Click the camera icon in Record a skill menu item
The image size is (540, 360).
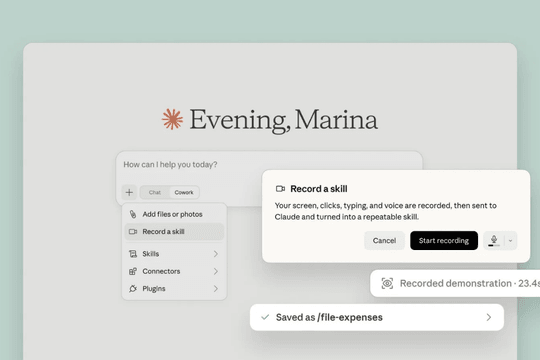[133, 232]
